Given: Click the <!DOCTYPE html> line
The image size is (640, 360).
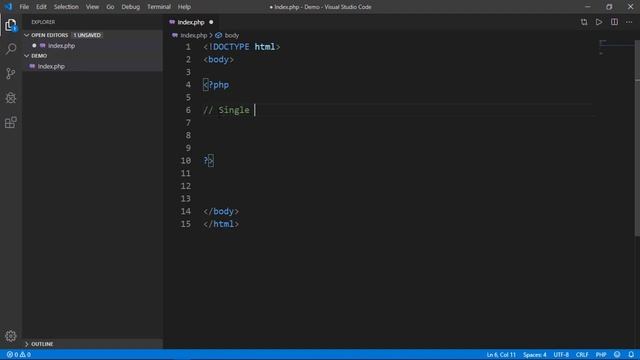Looking at the screenshot, I should (x=242, y=47).
